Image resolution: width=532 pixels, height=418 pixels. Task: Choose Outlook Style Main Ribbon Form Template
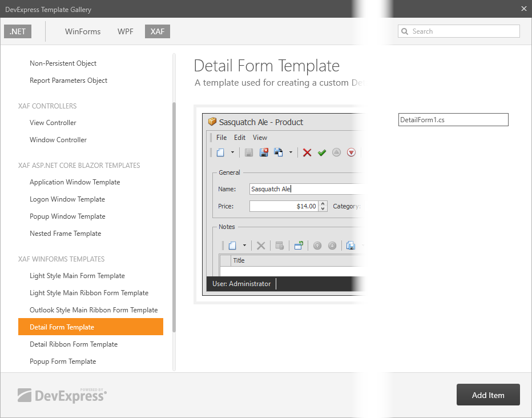pos(94,310)
